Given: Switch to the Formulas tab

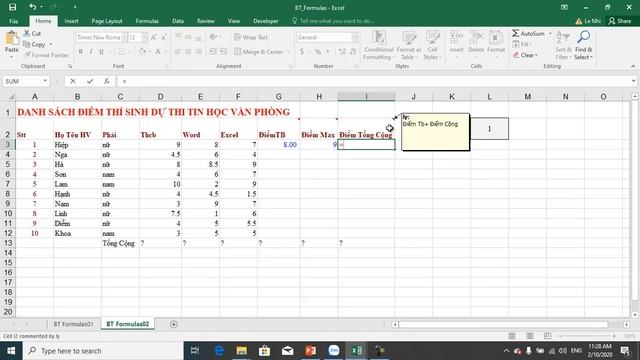Looking at the screenshot, I should point(147,21).
